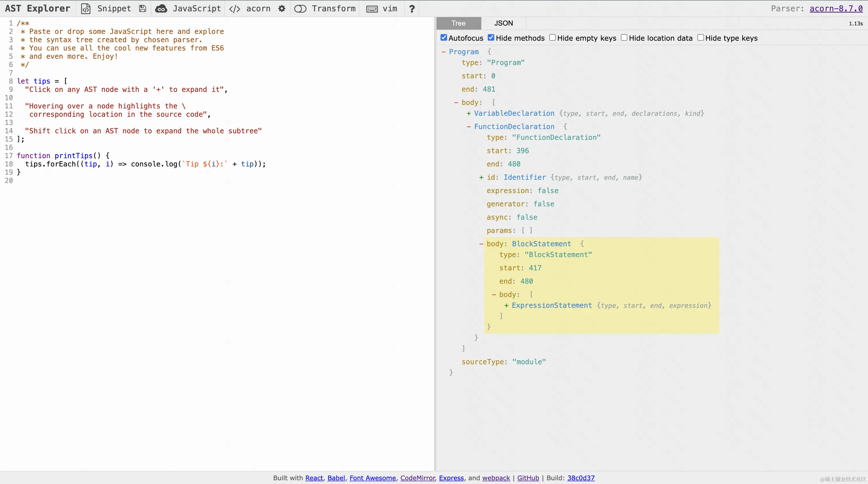868x484 pixels.
Task: Expand the ExpressionStatement node
Action: click(506, 306)
